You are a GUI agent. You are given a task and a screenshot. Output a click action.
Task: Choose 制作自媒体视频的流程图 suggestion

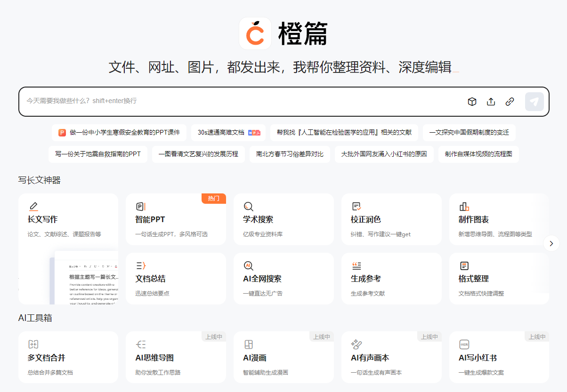pos(478,154)
